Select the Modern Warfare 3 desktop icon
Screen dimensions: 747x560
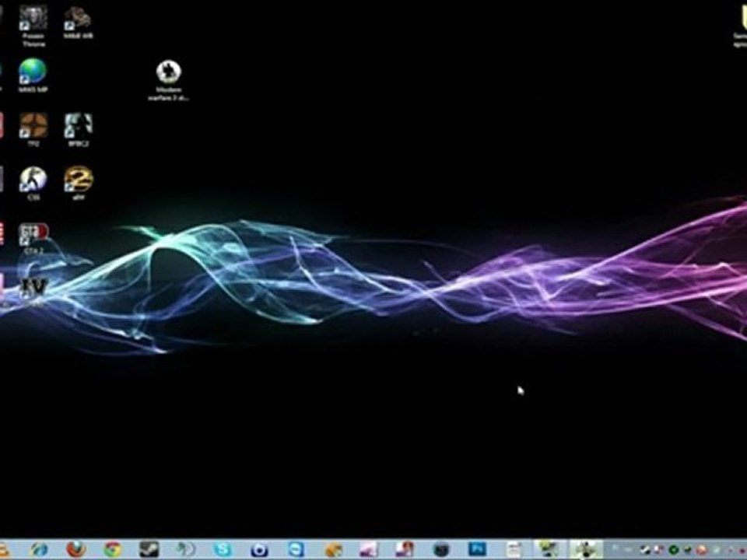(x=169, y=80)
